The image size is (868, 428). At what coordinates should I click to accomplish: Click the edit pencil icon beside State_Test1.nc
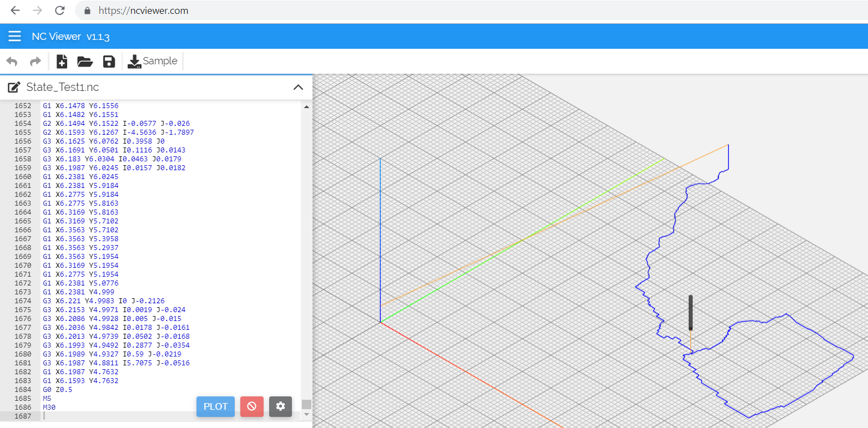click(x=14, y=87)
